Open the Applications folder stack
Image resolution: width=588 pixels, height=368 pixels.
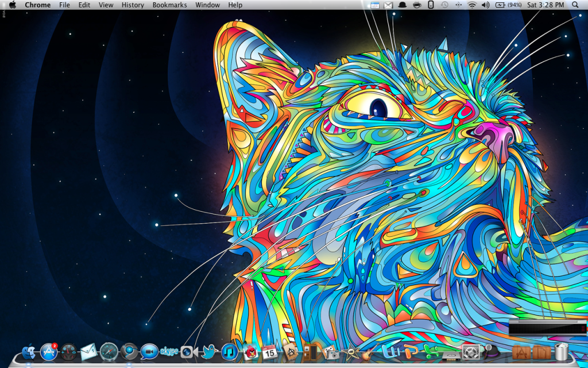pos(521,352)
